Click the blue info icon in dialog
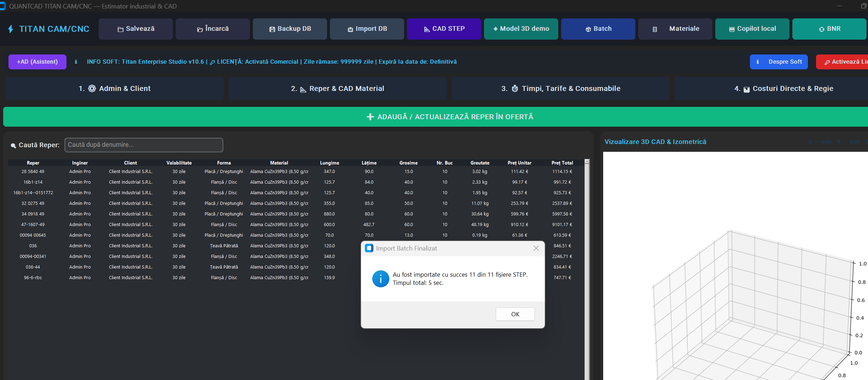Image resolution: width=868 pixels, height=380 pixels. click(381, 279)
